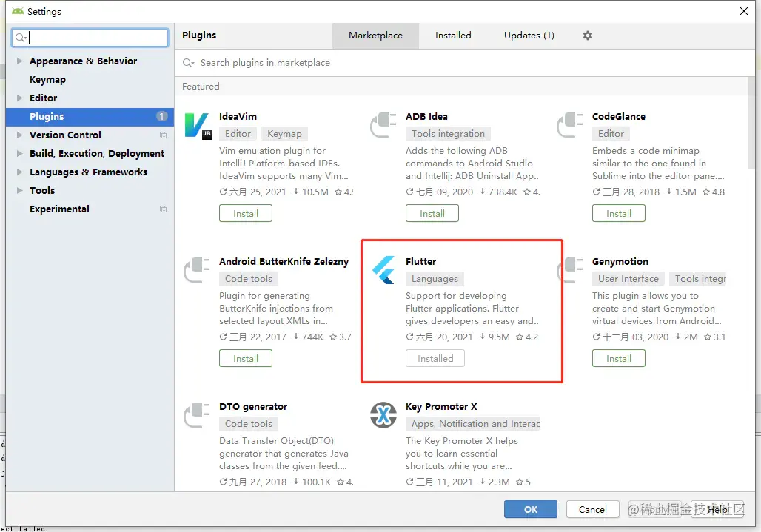The height and width of the screenshot is (532, 761).
Task: Click the Plugins update count badge
Action: click(161, 116)
